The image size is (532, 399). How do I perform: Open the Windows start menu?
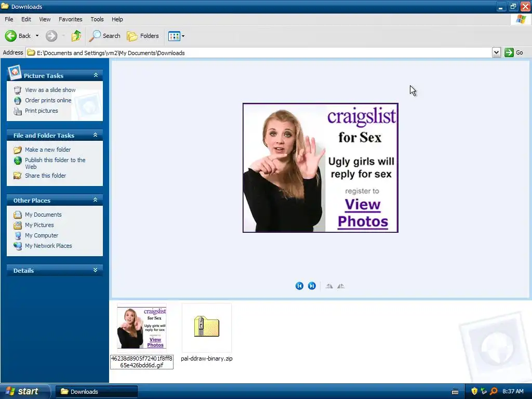click(x=25, y=392)
